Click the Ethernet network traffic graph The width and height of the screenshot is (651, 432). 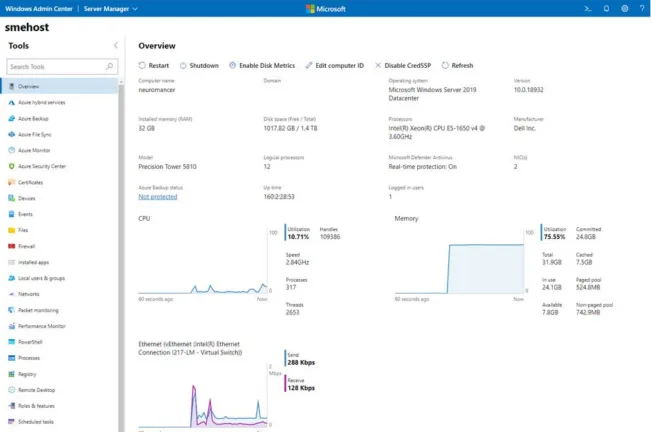pyautogui.click(x=203, y=396)
